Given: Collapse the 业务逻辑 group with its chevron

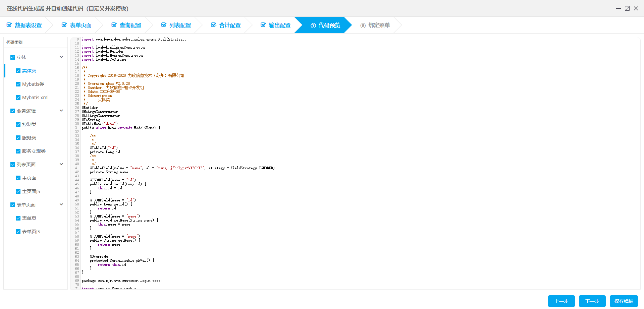Looking at the screenshot, I should point(61,111).
